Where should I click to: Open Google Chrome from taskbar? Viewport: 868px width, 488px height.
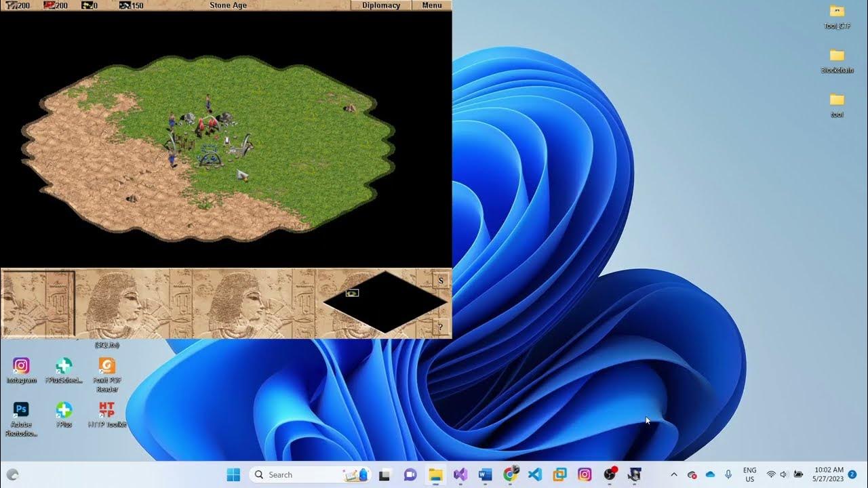point(510,474)
